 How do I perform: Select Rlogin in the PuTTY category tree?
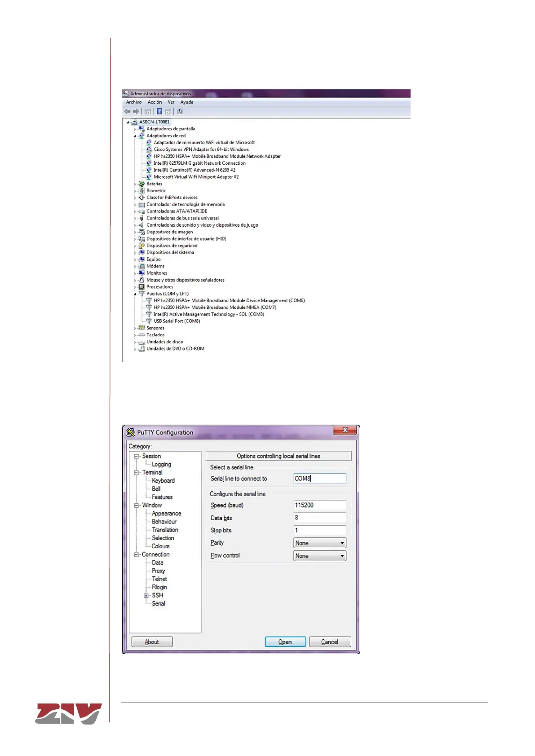[159, 587]
